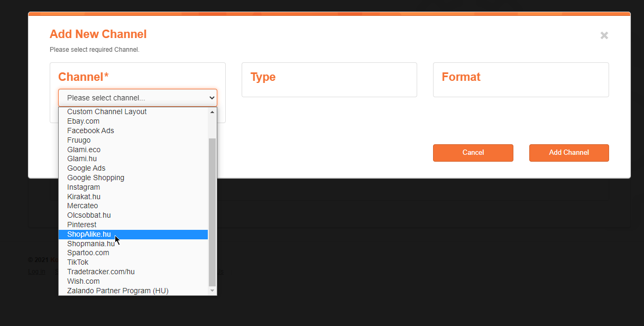Select Instagram as the channel
The width and height of the screenshot is (644, 326).
pyautogui.click(x=133, y=187)
